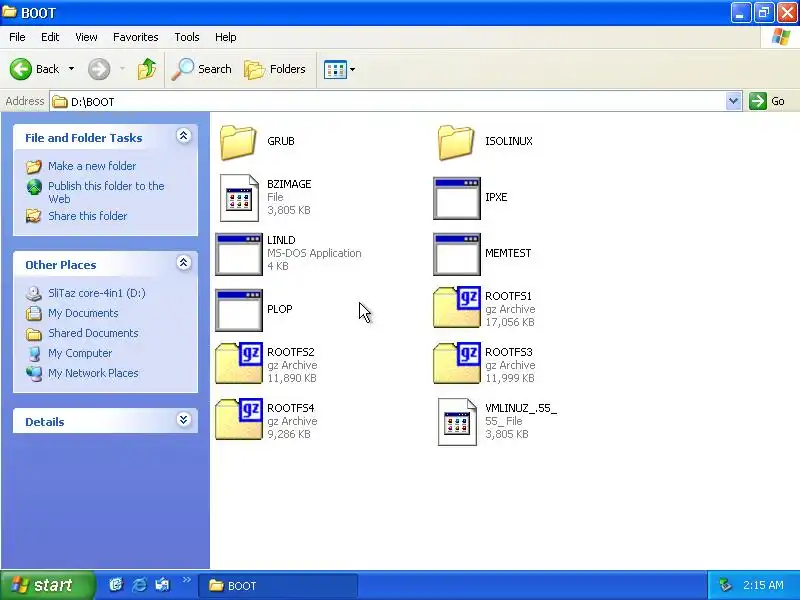This screenshot has width=800, height=600.
Task: Click the My Network Places icon
Action: [34, 373]
